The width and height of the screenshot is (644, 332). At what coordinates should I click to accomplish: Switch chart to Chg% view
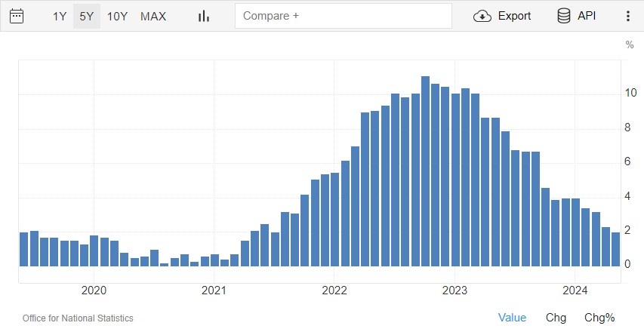click(x=600, y=318)
